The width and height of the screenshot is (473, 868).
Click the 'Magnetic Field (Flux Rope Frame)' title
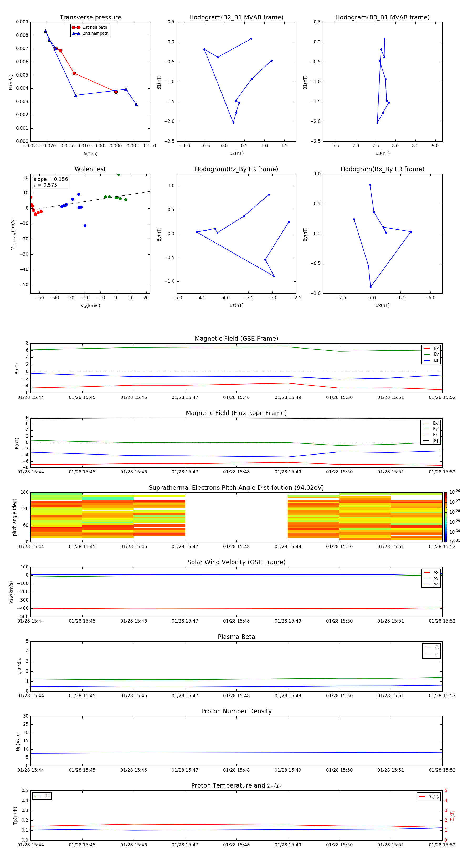[236, 413]
